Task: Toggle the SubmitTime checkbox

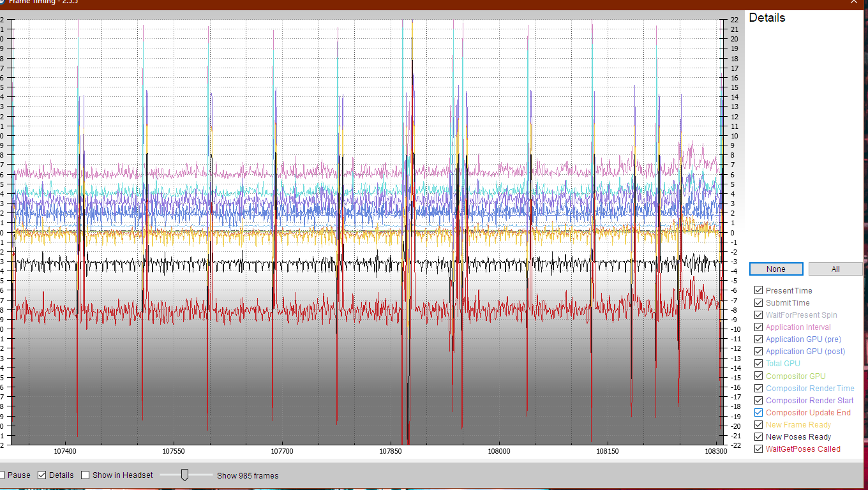Action: coord(758,302)
